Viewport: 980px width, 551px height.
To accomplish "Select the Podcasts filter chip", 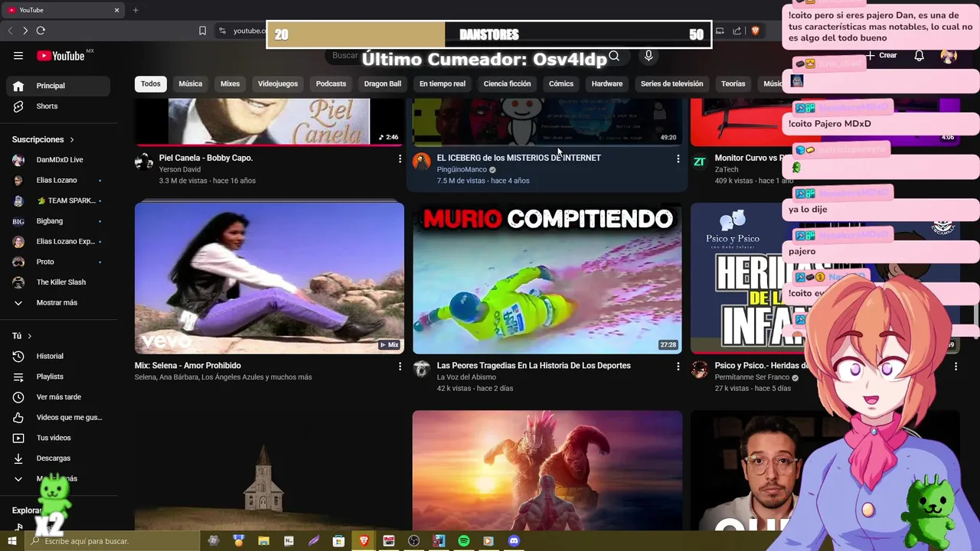I will (331, 83).
